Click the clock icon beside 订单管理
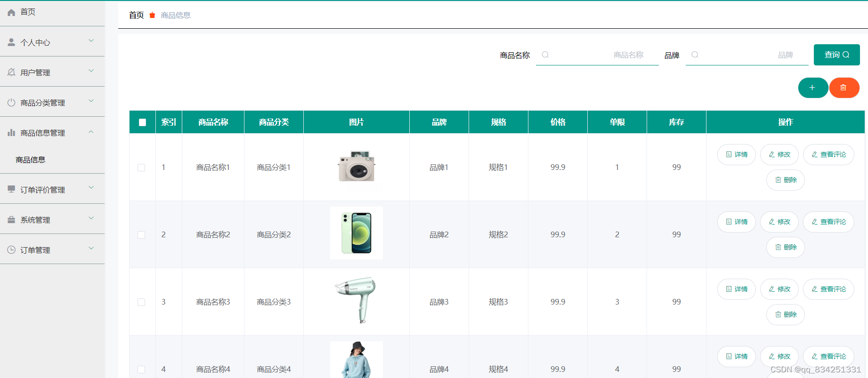The width and height of the screenshot is (868, 378). pyautogui.click(x=11, y=250)
